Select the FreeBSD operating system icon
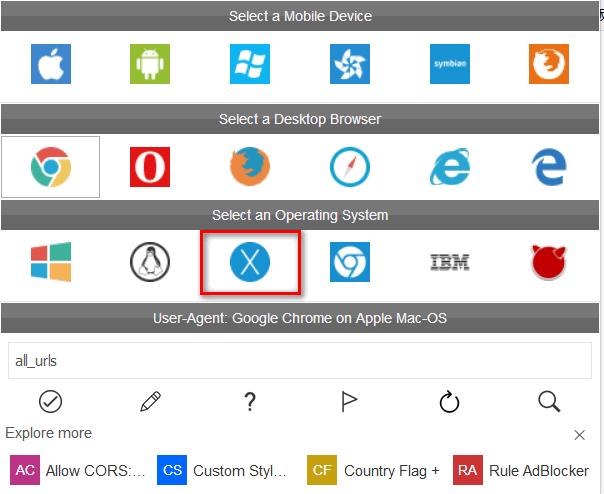The width and height of the screenshot is (604, 494). pos(549,263)
